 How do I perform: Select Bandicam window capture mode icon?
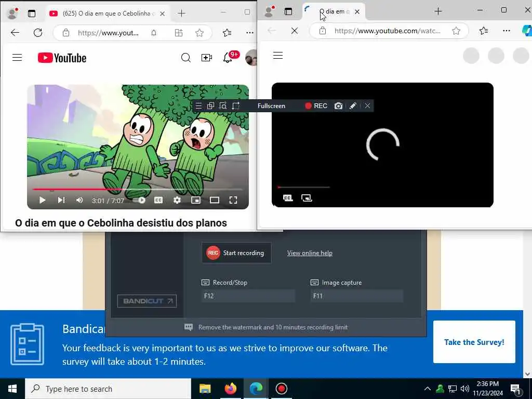point(210,106)
